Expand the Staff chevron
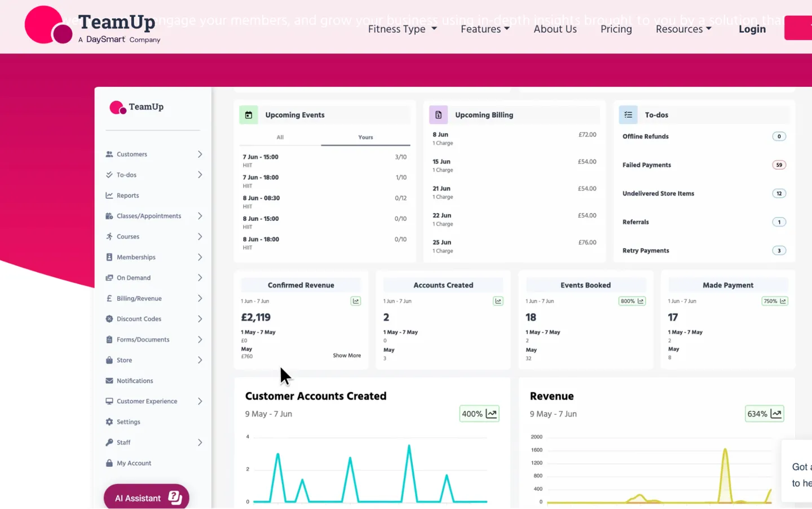 (x=200, y=442)
